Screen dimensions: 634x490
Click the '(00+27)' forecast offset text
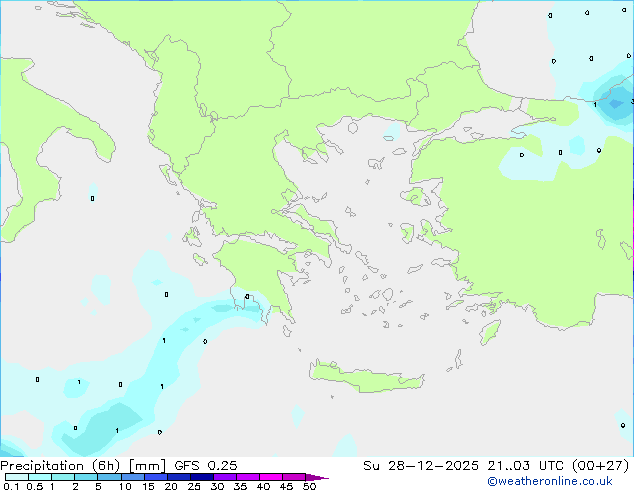tap(600, 466)
